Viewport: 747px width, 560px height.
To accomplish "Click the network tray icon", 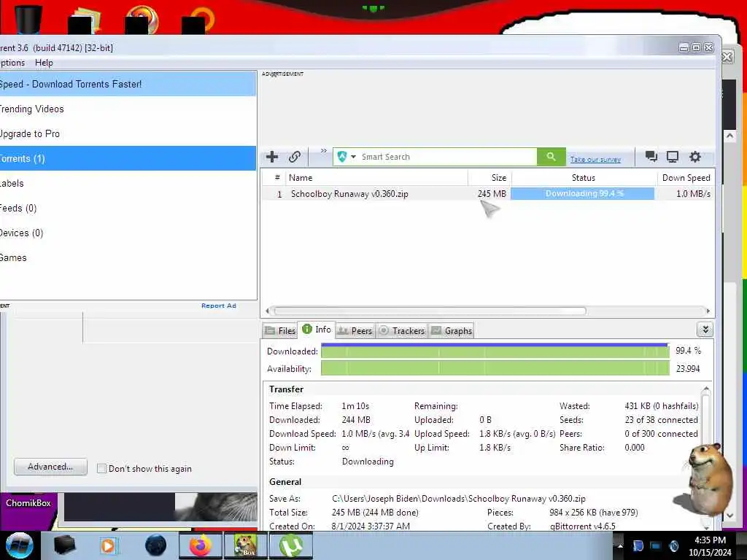I will [x=656, y=545].
